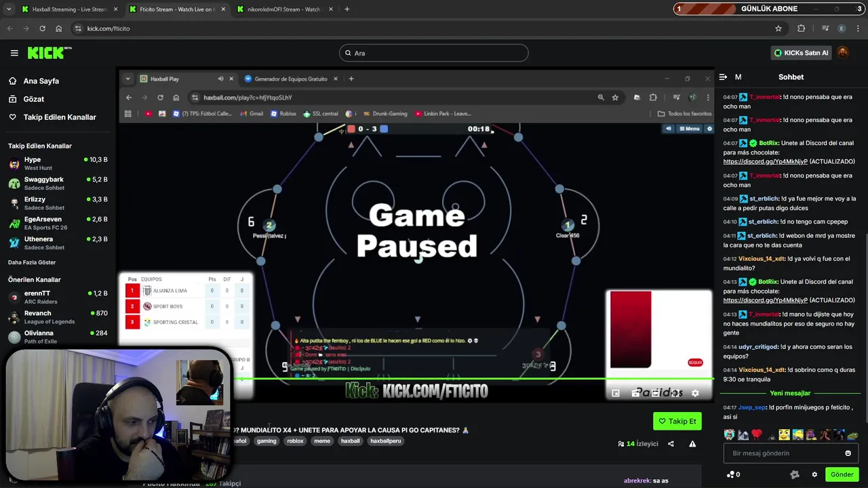Click the share stream icon

[671, 444]
